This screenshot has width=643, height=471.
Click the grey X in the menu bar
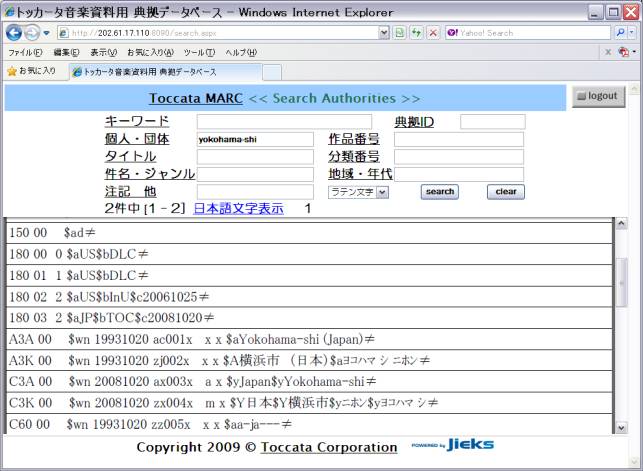[x=608, y=52]
